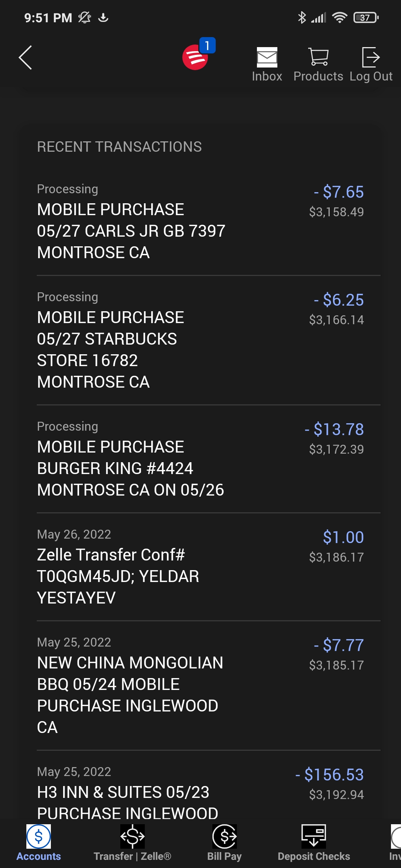
Task: Tap the Wi-Fi status icon
Action: point(339,17)
